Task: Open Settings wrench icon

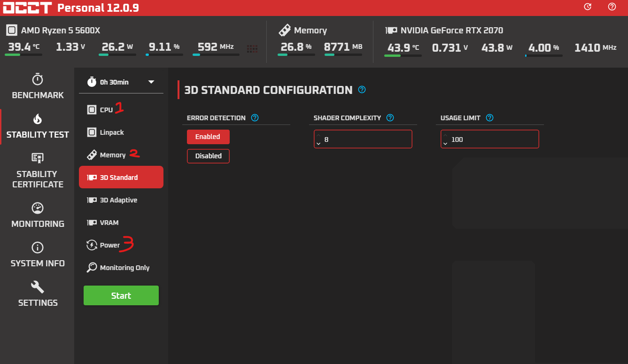Action: (38, 287)
